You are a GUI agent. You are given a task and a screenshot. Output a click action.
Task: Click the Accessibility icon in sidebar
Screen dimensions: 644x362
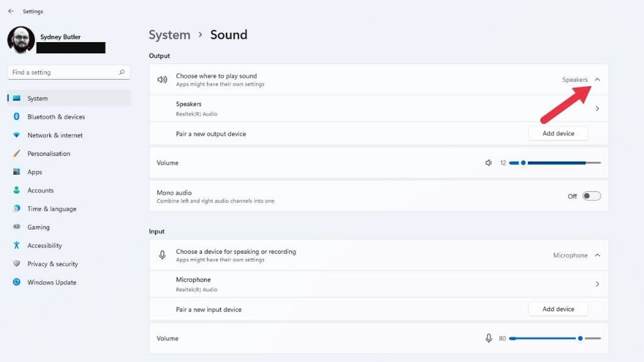[x=16, y=246]
